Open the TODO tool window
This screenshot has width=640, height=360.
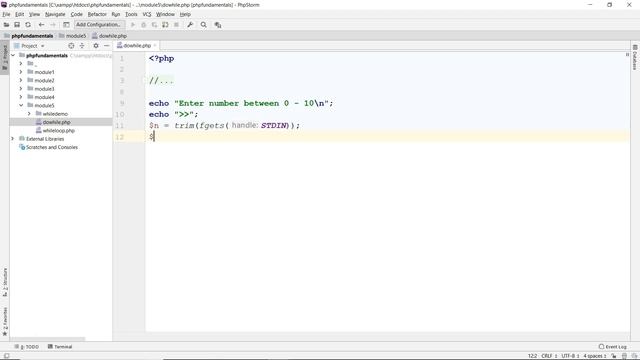27,347
